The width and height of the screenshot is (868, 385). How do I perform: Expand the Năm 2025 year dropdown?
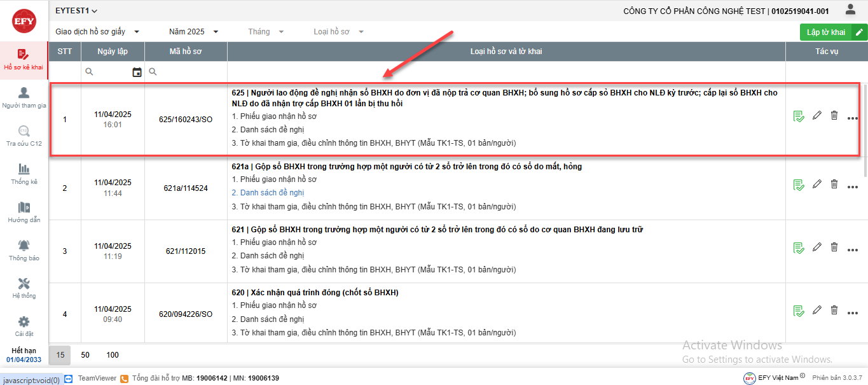click(193, 32)
